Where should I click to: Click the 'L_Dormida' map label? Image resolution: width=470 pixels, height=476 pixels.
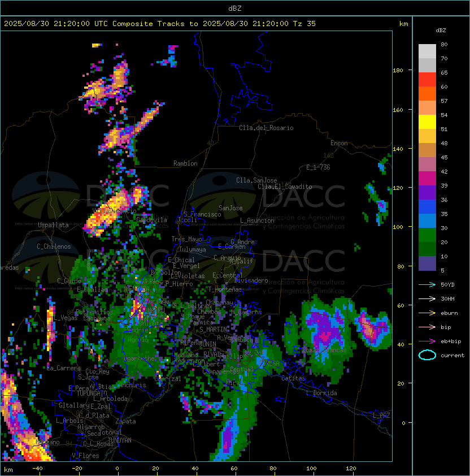tap(321, 393)
